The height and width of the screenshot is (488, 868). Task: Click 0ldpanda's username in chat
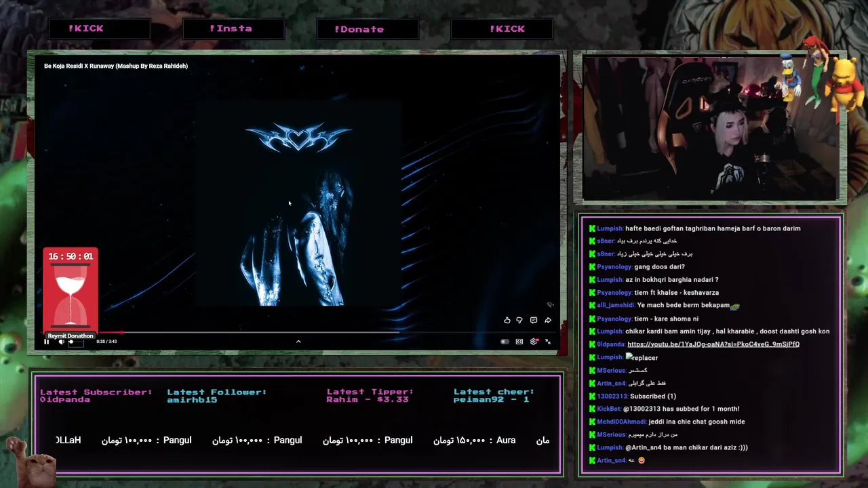(x=611, y=344)
